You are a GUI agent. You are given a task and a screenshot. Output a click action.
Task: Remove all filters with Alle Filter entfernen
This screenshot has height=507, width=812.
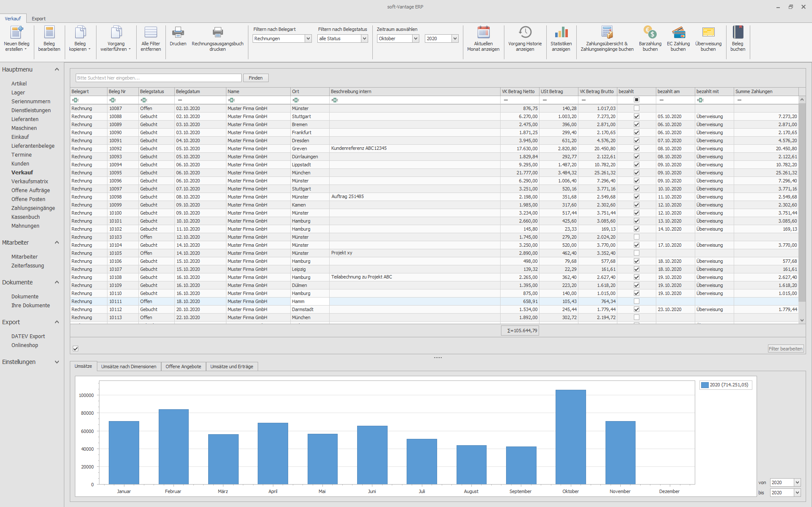151,33
